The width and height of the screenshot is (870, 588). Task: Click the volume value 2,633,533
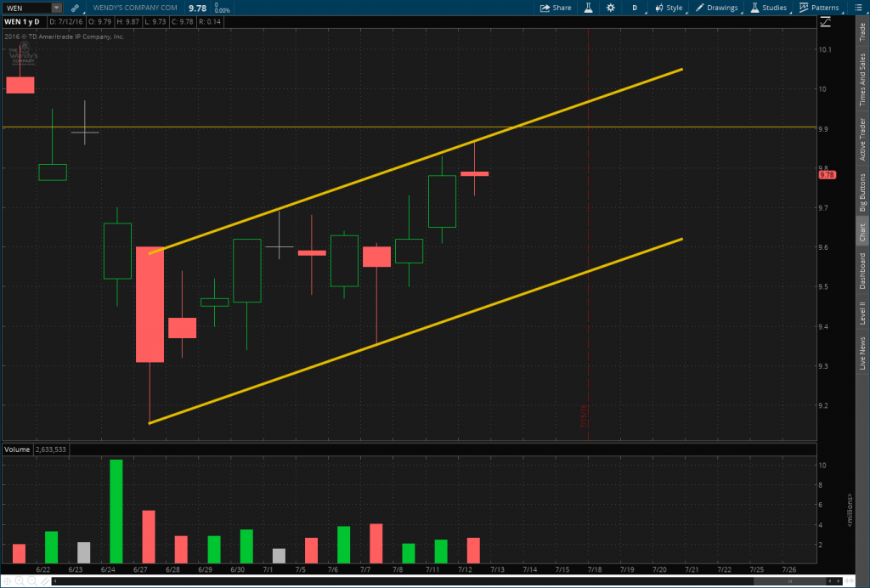(51, 449)
